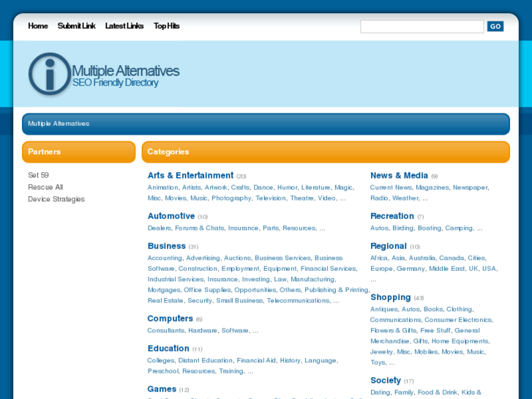
Task: Open Consultants under Computers
Action: coord(166,330)
